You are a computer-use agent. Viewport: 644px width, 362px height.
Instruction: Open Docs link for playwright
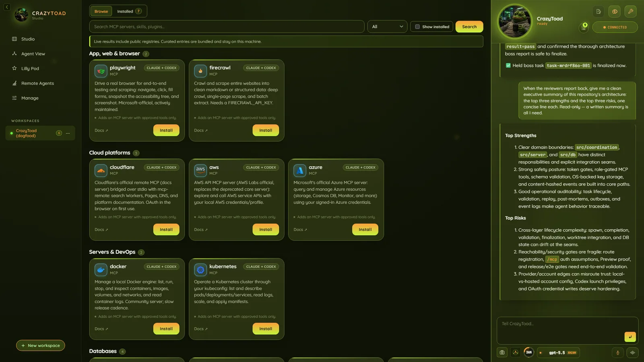point(101,130)
